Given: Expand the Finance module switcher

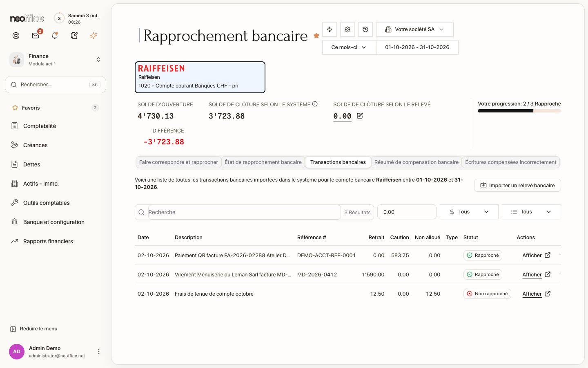Looking at the screenshot, I should [56, 60].
